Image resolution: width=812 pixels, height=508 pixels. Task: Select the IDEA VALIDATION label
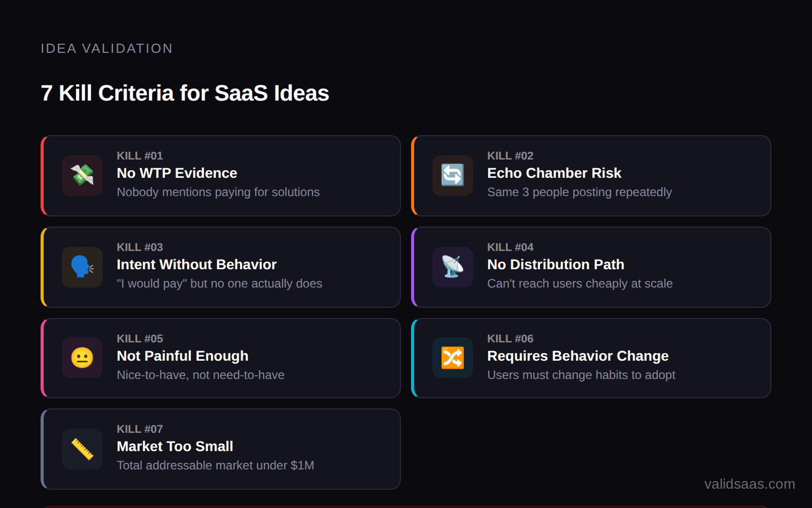[x=107, y=48]
